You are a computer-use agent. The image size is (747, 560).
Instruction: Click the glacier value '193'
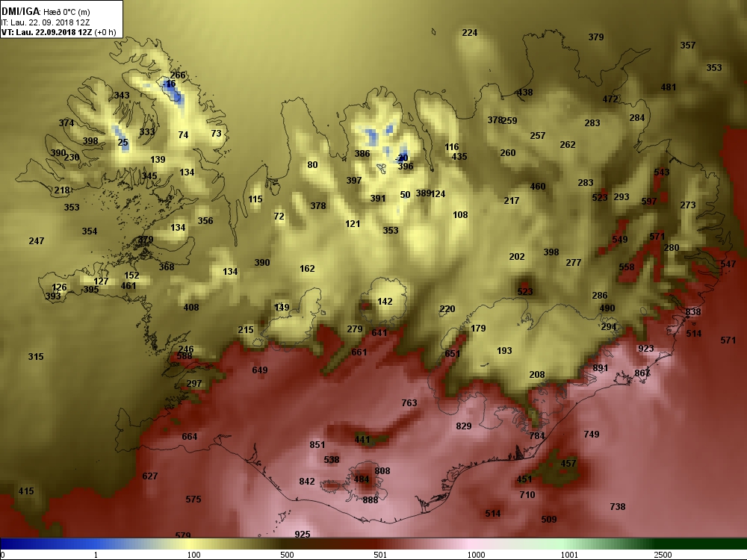tap(504, 350)
